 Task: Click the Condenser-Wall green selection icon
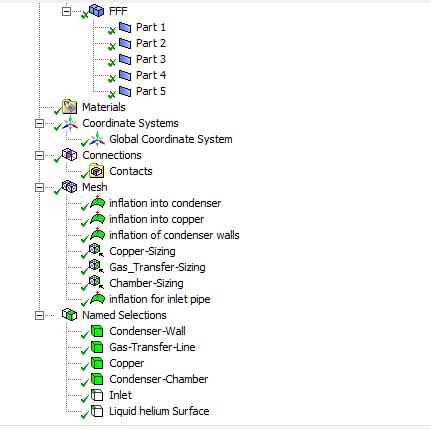pos(97,331)
